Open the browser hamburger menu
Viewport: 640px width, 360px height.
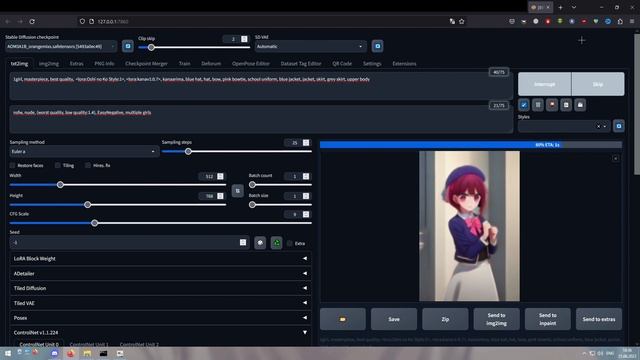point(632,21)
